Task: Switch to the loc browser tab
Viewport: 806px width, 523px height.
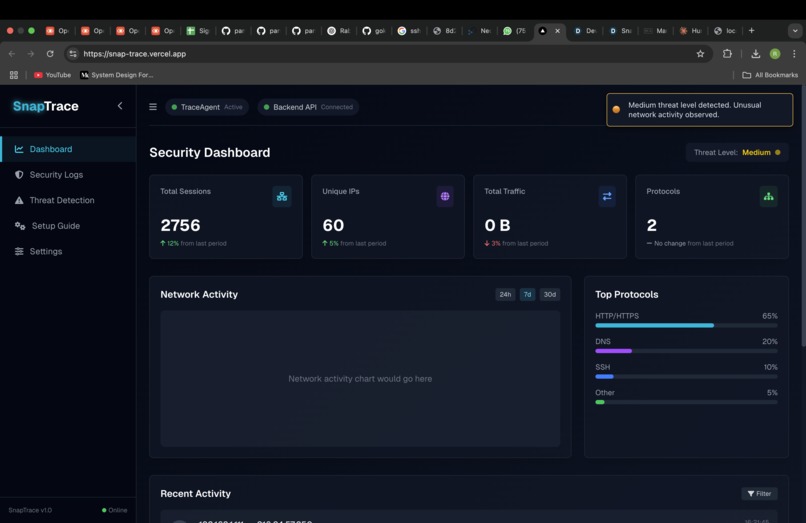Action: (x=725, y=31)
